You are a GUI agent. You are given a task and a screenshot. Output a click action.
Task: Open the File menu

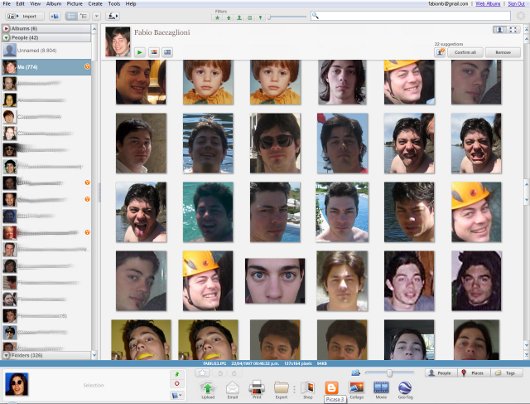coord(6,4)
